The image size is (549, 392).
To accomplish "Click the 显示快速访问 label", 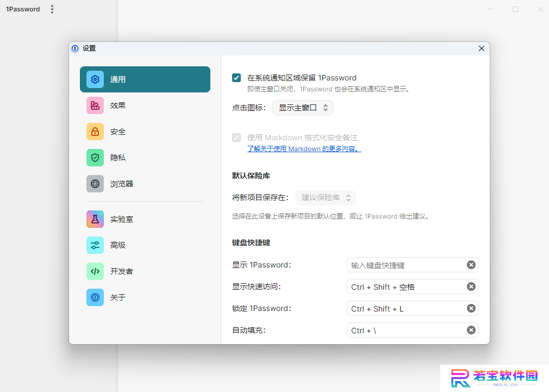I will [257, 287].
